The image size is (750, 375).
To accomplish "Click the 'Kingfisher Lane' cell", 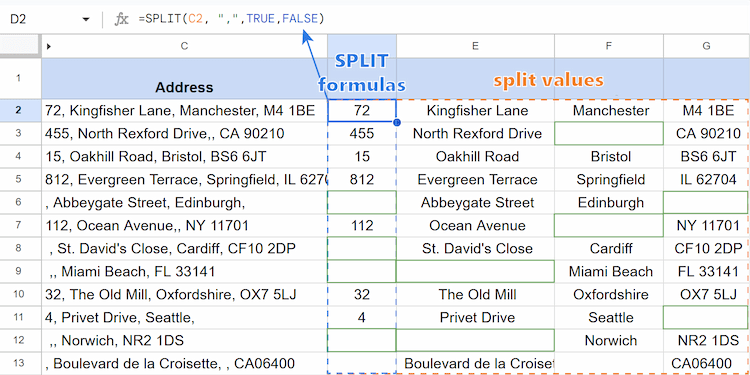I will click(475, 110).
